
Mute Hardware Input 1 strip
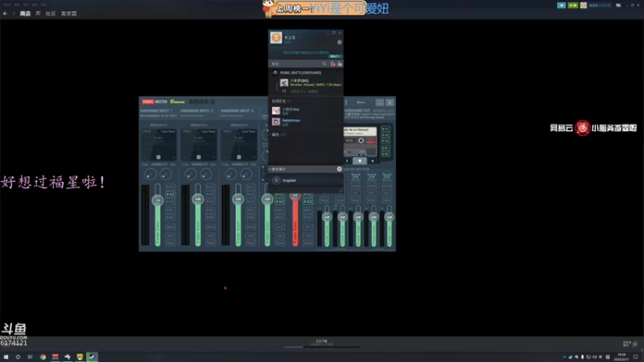tap(171, 243)
